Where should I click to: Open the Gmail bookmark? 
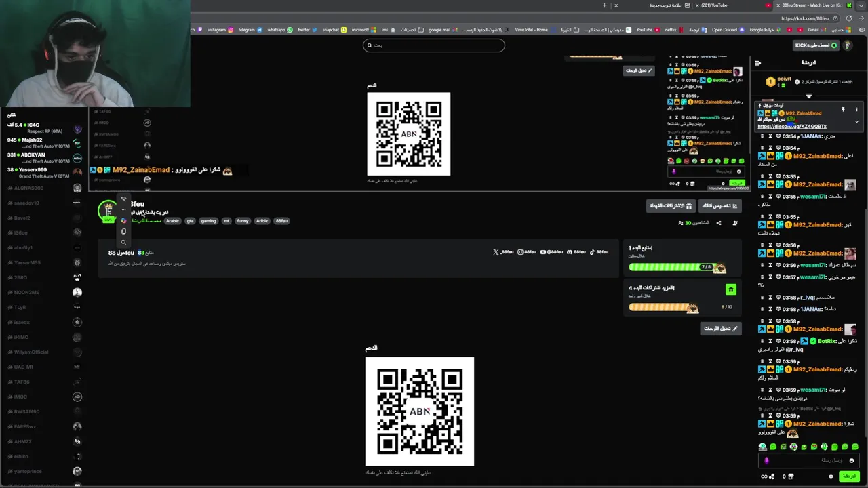click(816, 30)
